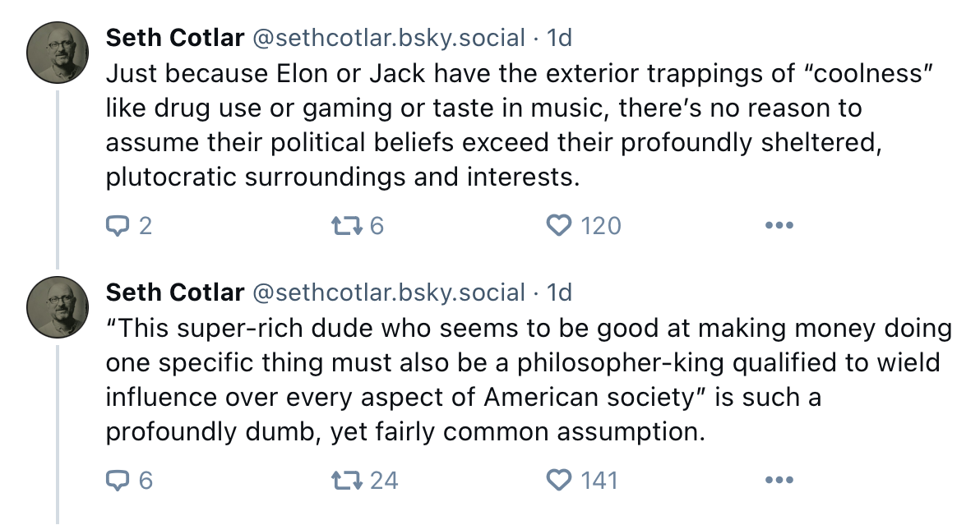Open the post about "plutocratic surroundings and interests"
The height and width of the screenshot is (525, 980).
pos(493,125)
